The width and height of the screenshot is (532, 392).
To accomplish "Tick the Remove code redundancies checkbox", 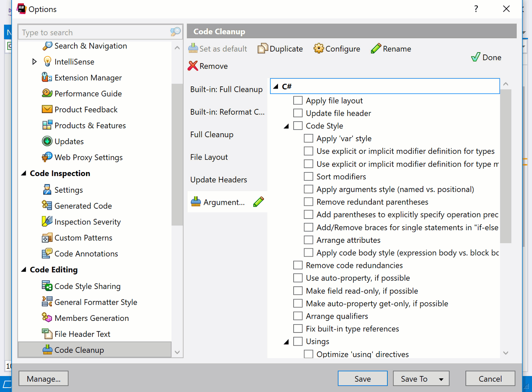I will pos(298,265).
